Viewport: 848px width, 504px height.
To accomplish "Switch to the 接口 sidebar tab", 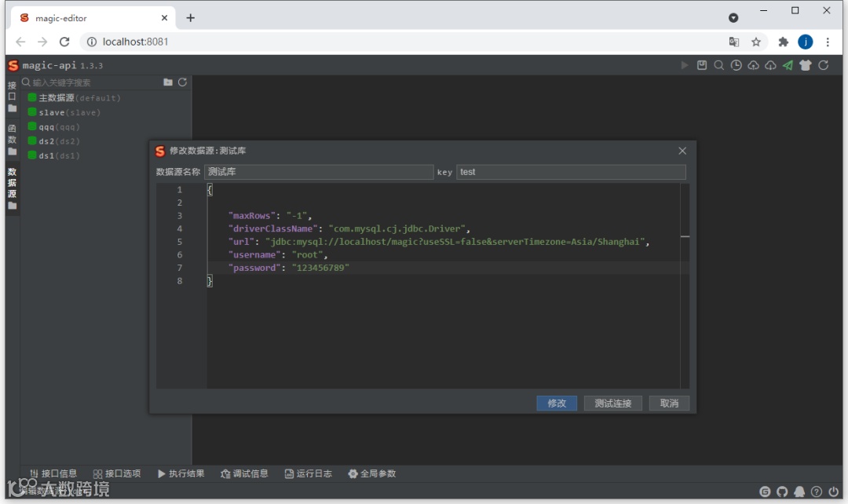I will (12, 97).
